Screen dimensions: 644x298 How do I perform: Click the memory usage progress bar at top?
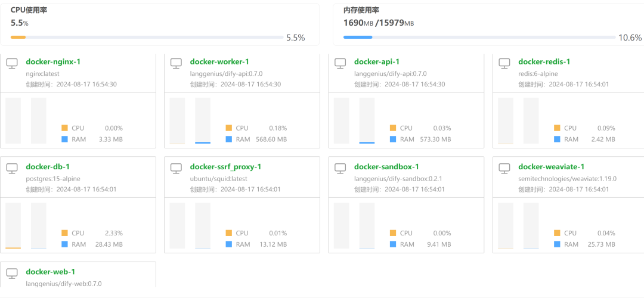[479, 38]
